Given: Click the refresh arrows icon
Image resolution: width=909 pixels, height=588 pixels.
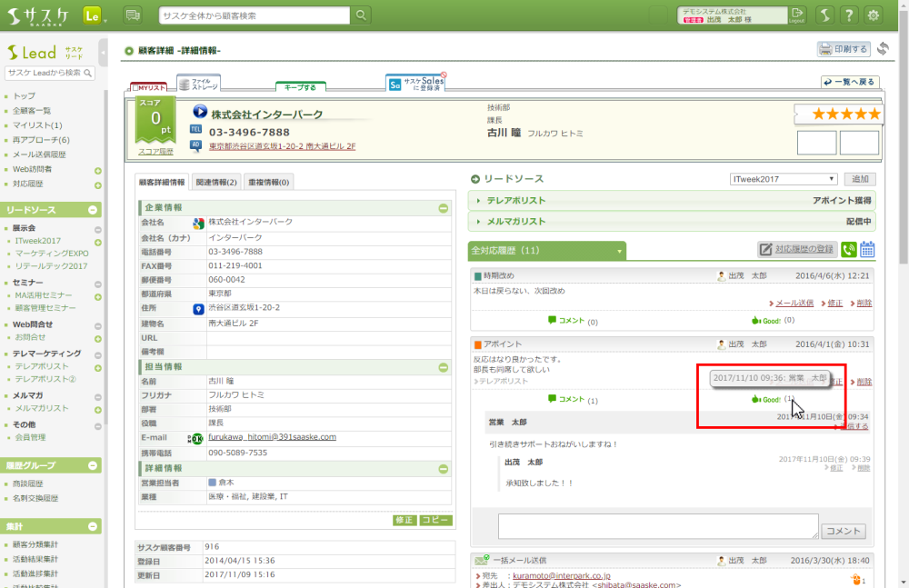Looking at the screenshot, I should coord(882,49).
